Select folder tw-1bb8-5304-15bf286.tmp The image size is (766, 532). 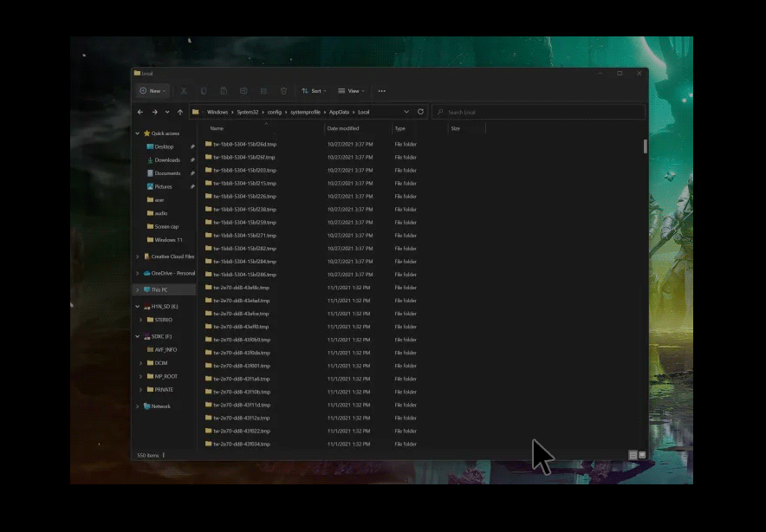(x=241, y=275)
